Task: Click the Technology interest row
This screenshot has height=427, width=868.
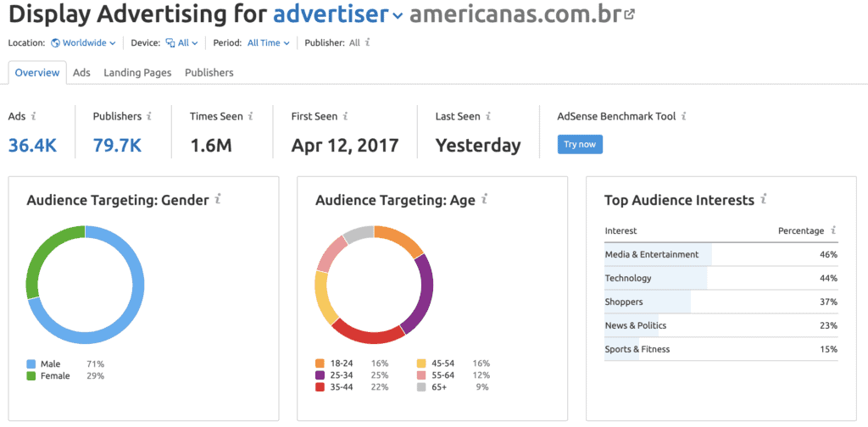Action: pos(721,278)
